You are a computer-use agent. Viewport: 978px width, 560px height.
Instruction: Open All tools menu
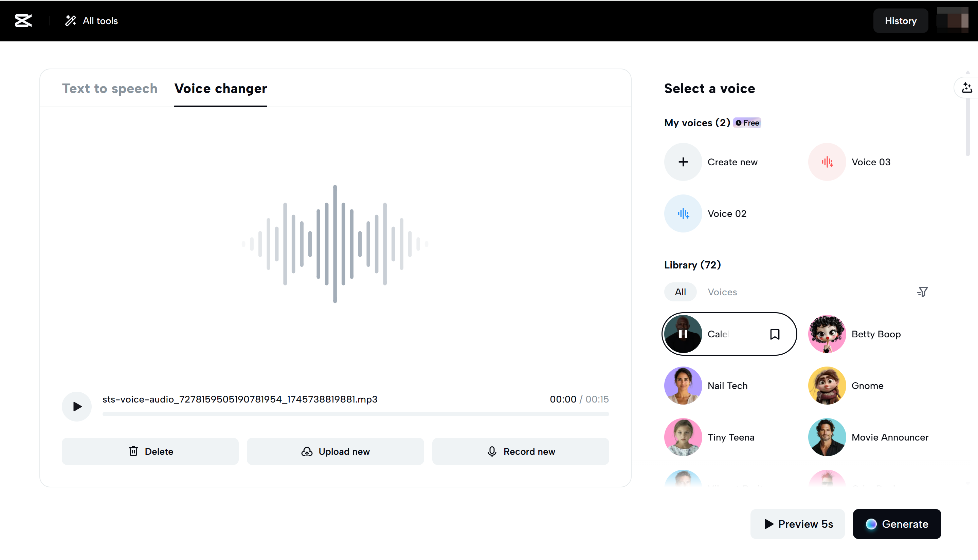tap(91, 21)
